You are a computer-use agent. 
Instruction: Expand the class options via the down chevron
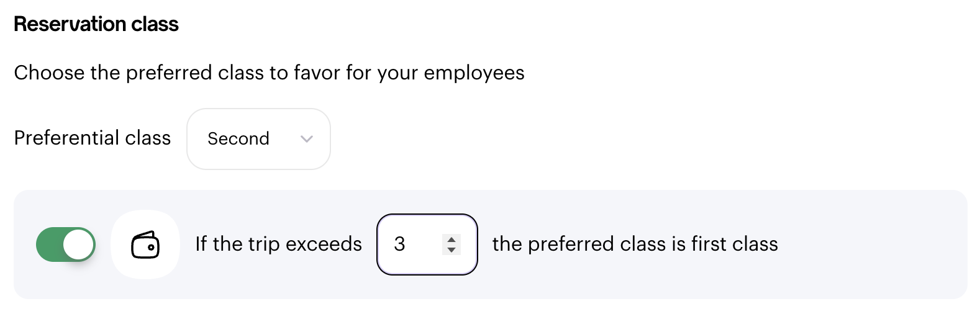306,139
